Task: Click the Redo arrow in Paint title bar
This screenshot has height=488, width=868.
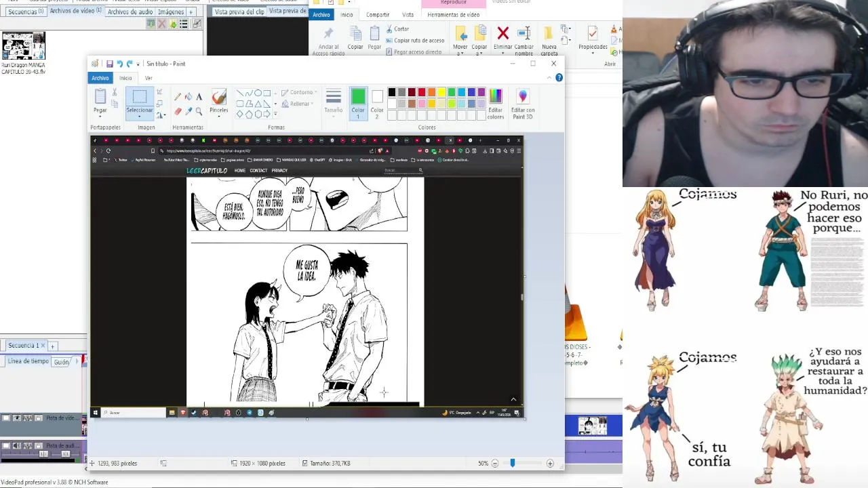Action: (x=129, y=64)
